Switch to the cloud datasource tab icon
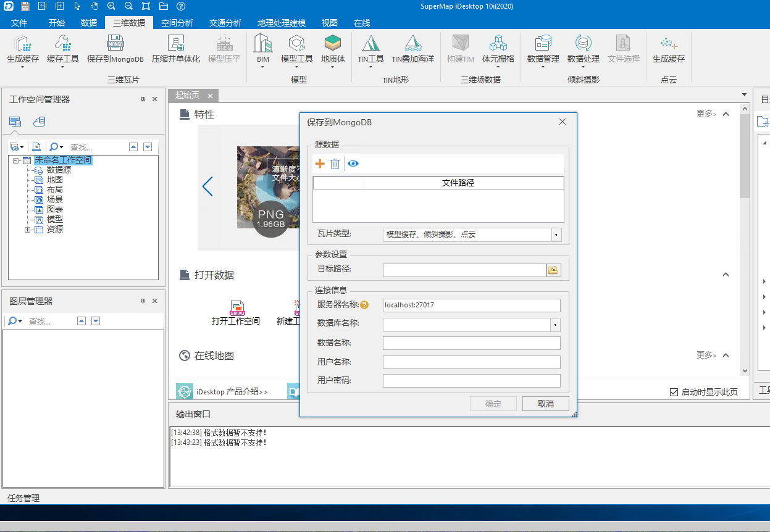The image size is (770, 532). tap(39, 122)
